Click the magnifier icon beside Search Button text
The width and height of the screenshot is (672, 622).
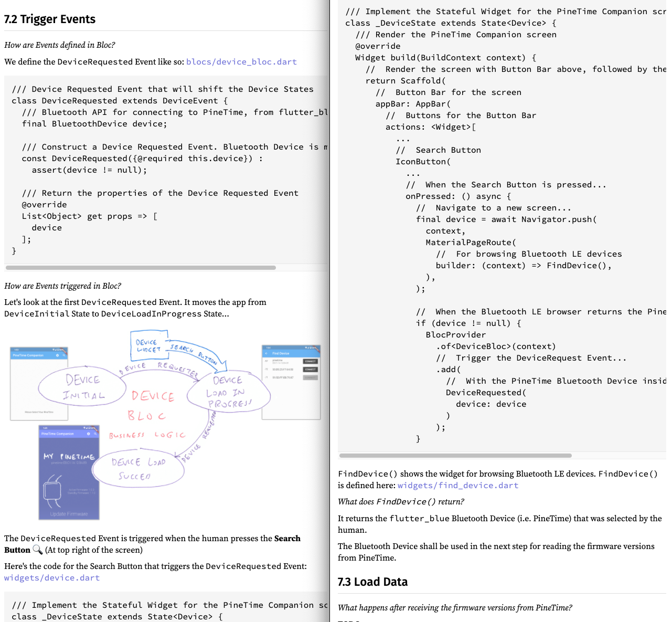(x=37, y=550)
